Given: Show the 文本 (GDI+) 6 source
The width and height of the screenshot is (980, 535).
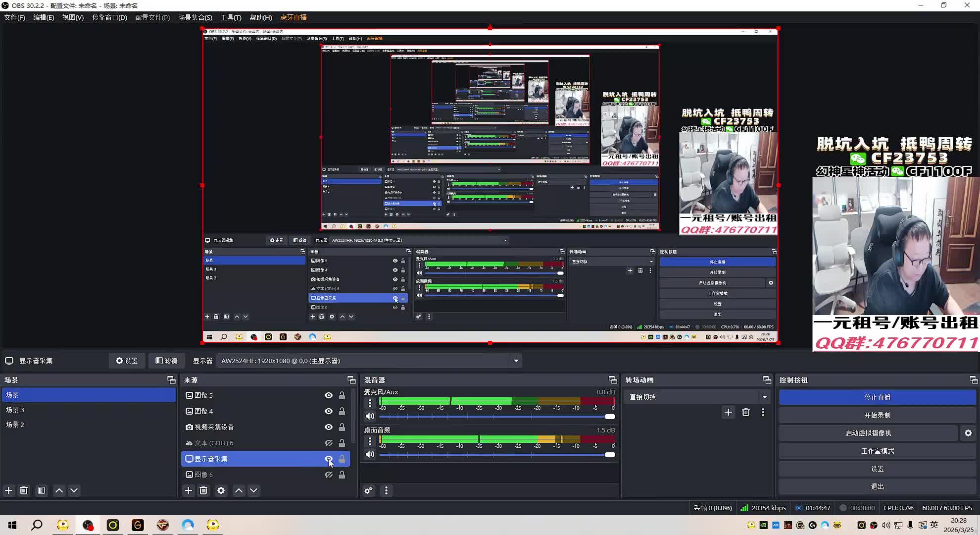Looking at the screenshot, I should point(328,443).
